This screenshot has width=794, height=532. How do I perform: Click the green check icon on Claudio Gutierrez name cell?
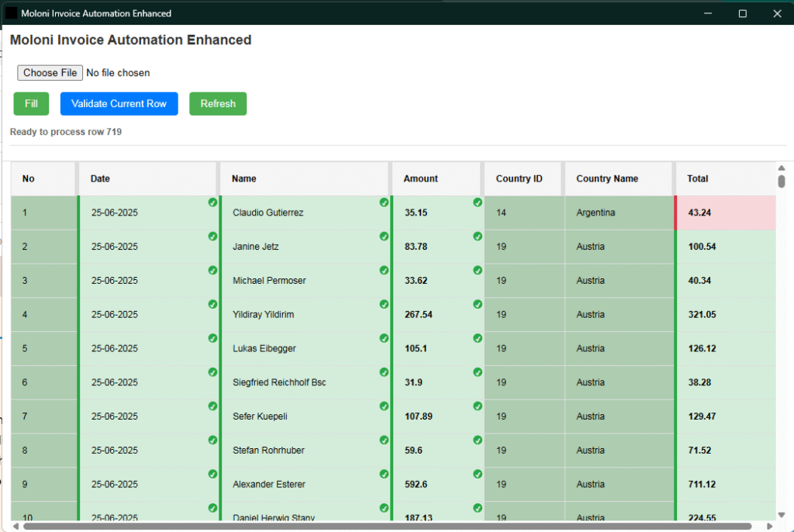384,202
